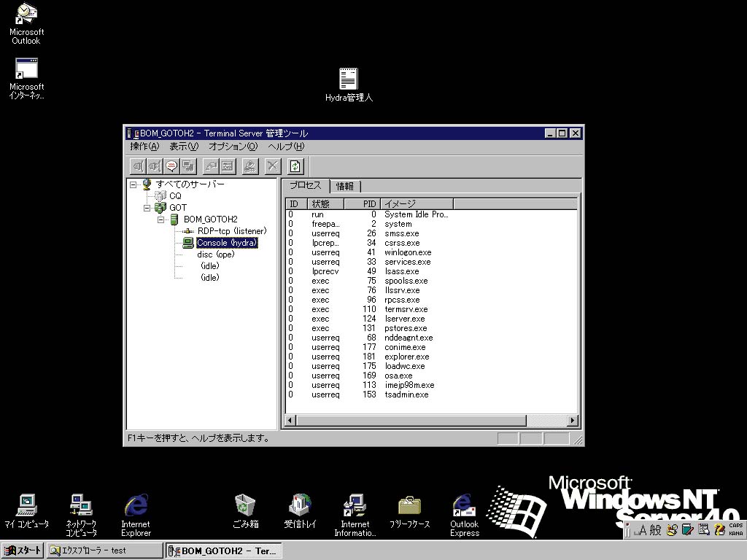Open ネットワーク コンピュータ desktop icon
The image size is (747, 560).
[x=81, y=516]
